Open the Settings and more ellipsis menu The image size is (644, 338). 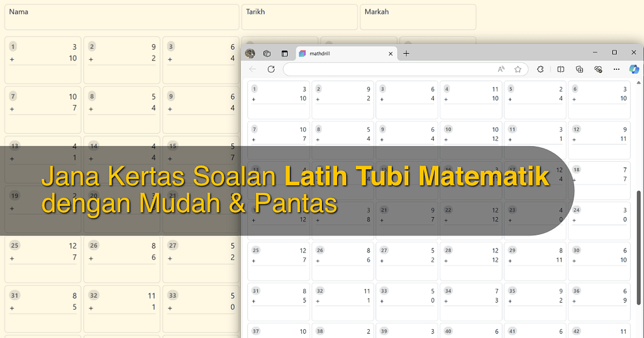(616, 69)
